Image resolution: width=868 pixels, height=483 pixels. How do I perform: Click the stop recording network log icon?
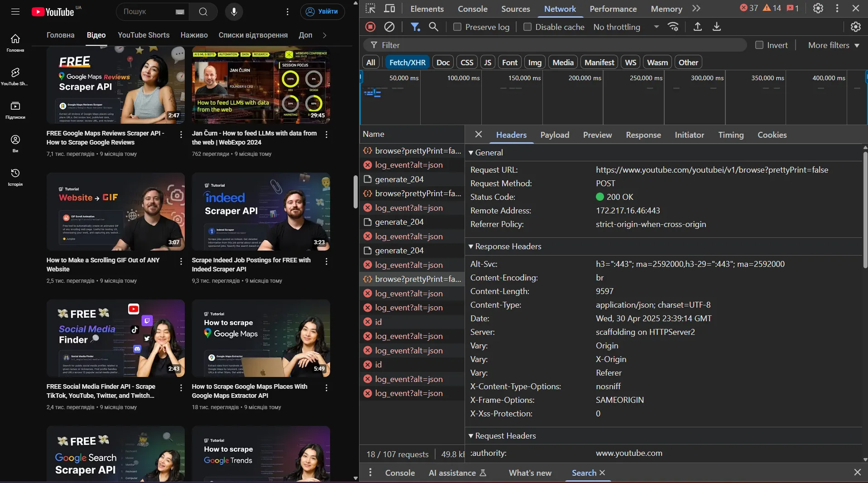click(370, 27)
